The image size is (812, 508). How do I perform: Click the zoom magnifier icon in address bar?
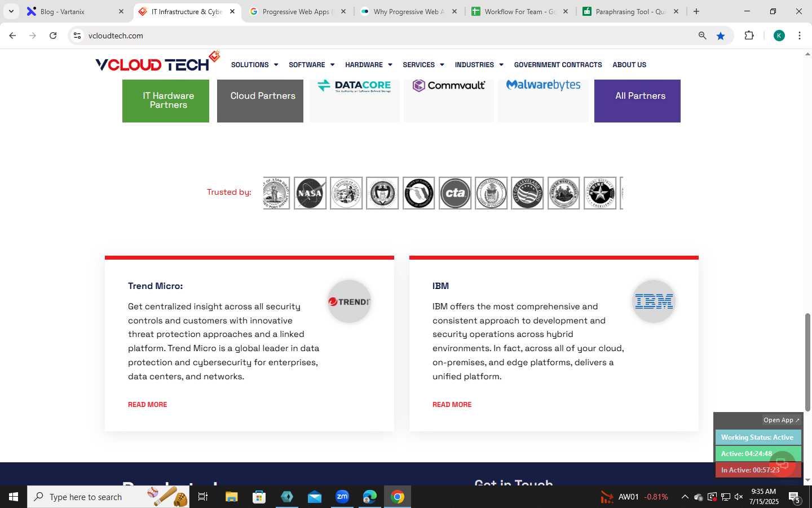tap(702, 36)
